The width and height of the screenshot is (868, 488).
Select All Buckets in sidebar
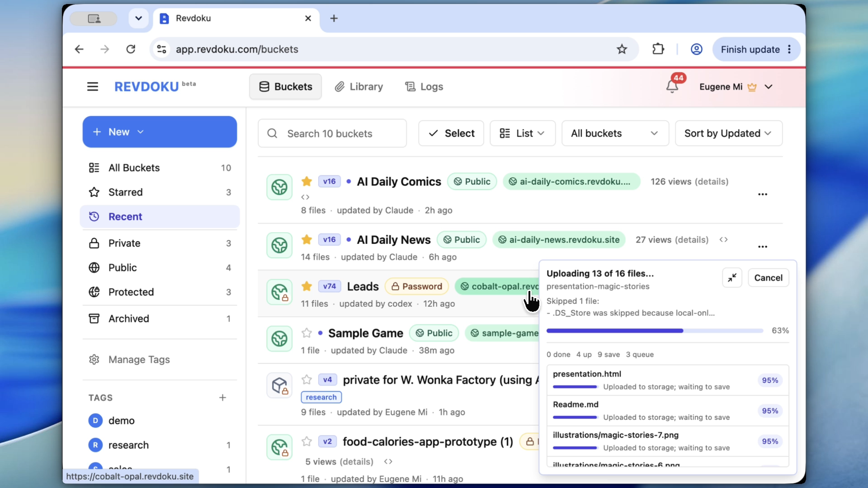[x=160, y=168]
